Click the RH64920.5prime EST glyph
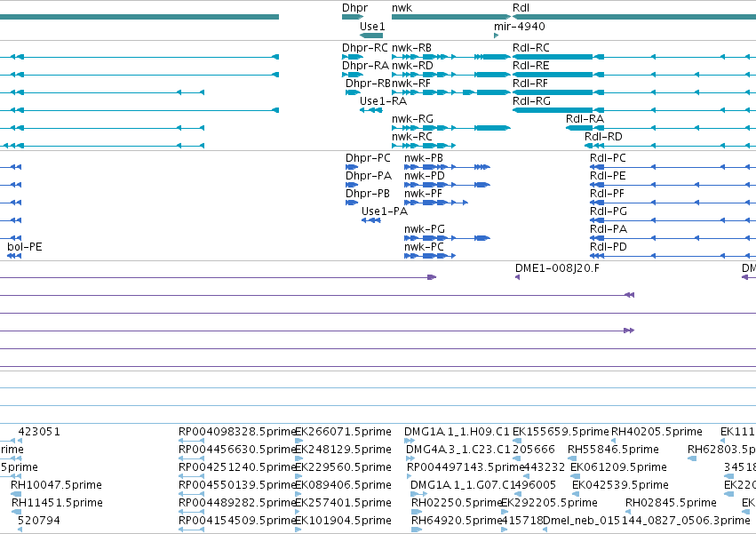Screen dimensions: 756x534 [x=416, y=530]
